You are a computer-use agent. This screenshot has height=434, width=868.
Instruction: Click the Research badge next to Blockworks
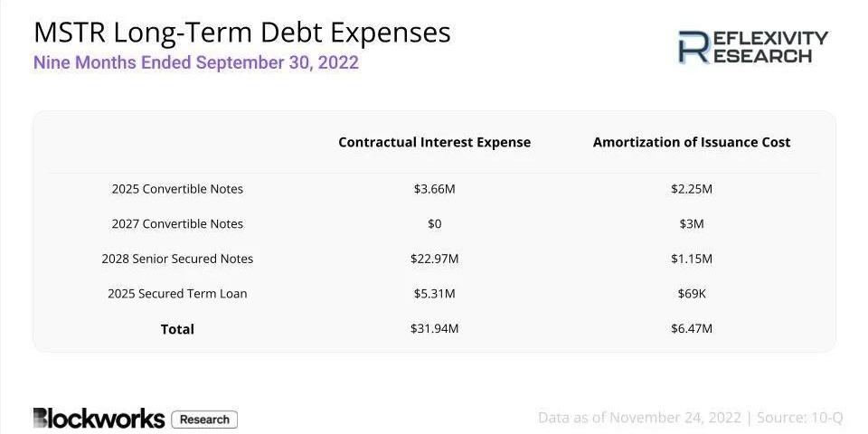(205, 420)
